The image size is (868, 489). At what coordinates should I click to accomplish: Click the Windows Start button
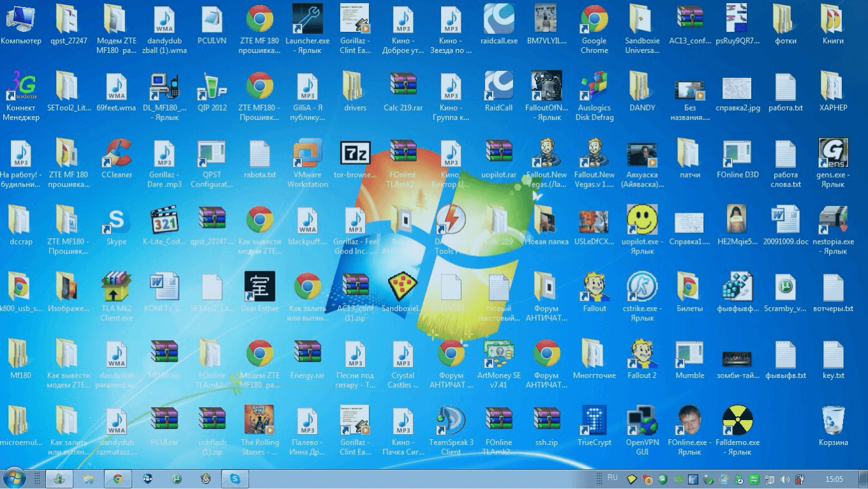pyautogui.click(x=14, y=478)
